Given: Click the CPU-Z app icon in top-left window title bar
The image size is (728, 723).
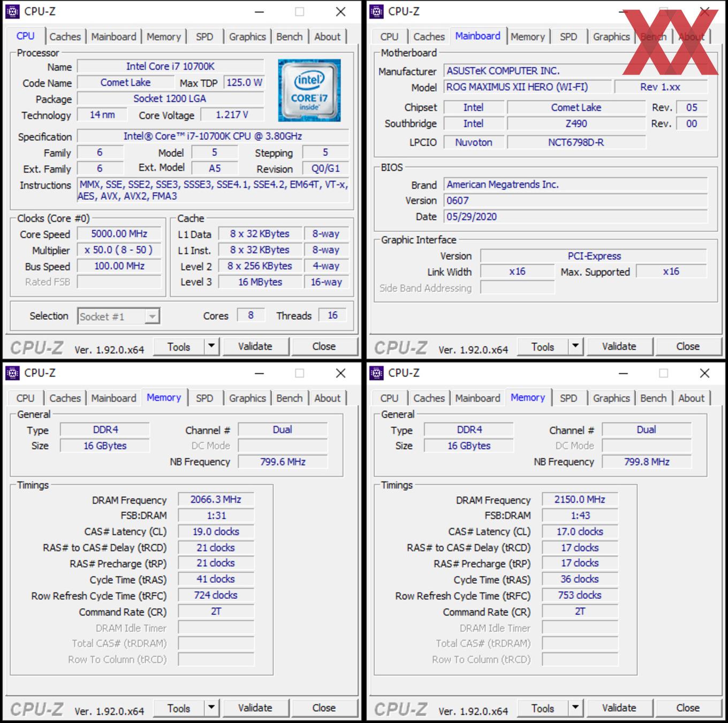Looking at the screenshot, I should [x=13, y=11].
